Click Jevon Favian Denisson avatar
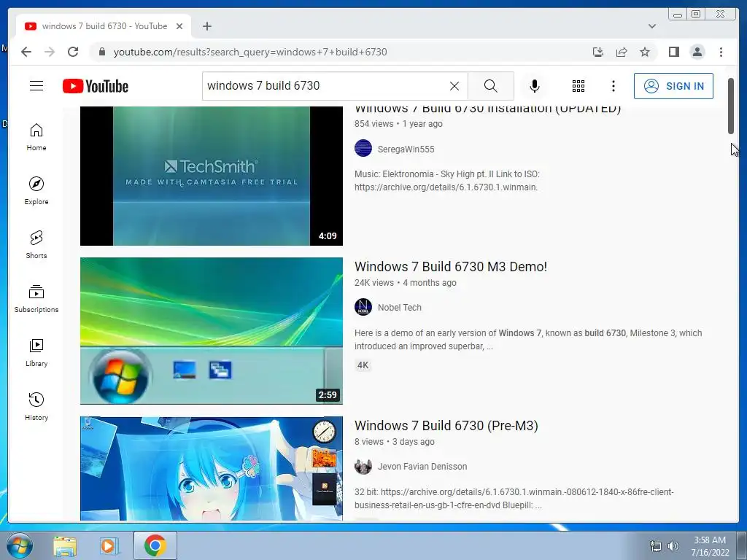Image resolution: width=747 pixels, height=560 pixels. 363,466
